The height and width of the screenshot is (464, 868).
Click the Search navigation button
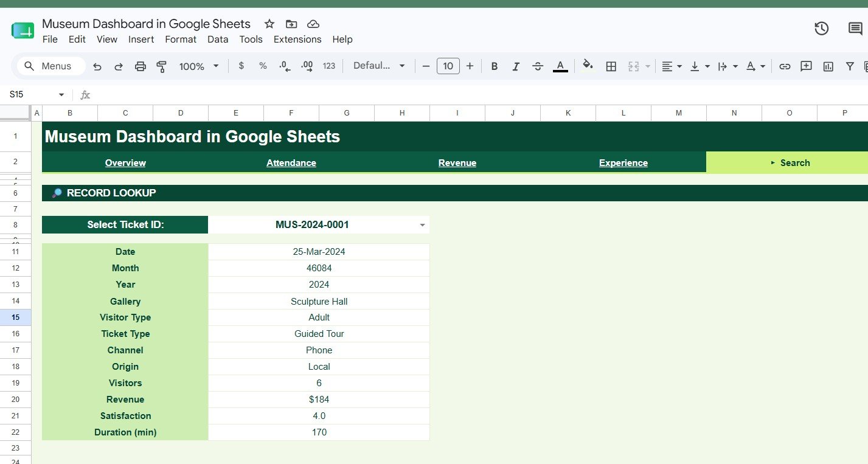tap(787, 162)
